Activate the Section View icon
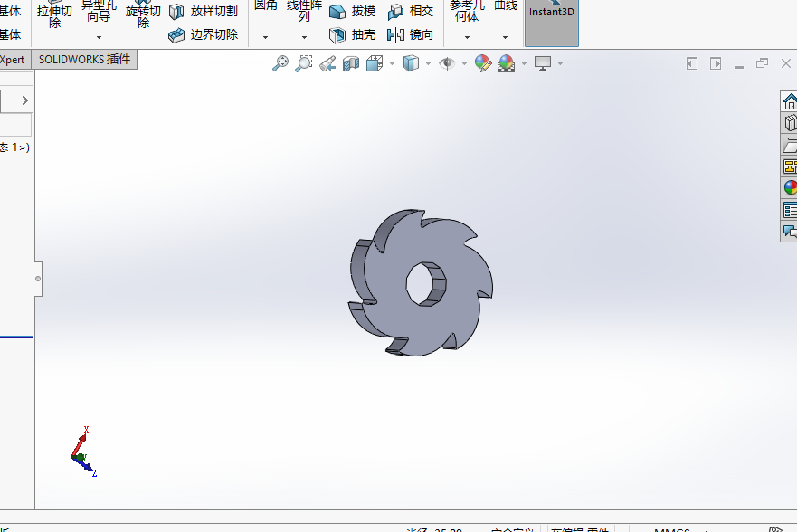Image resolution: width=797 pixels, height=532 pixels. 351,63
